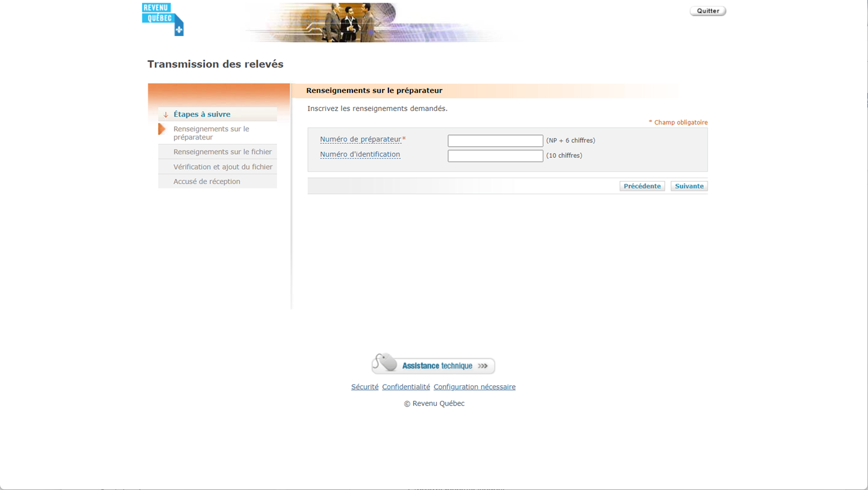Click inside the Numéro de préparateur input field
868x490 pixels.
tap(495, 141)
